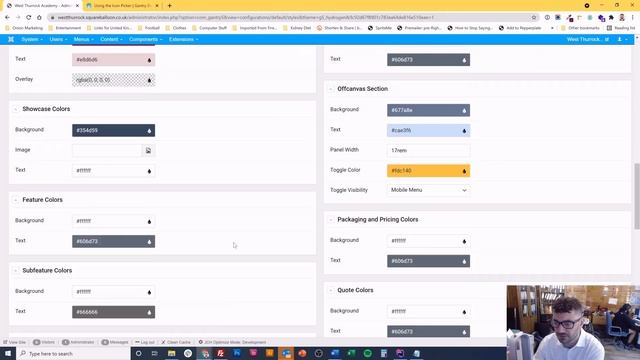Open picker droplet for Feature Text
This screenshot has height=360, width=640.
click(x=149, y=242)
